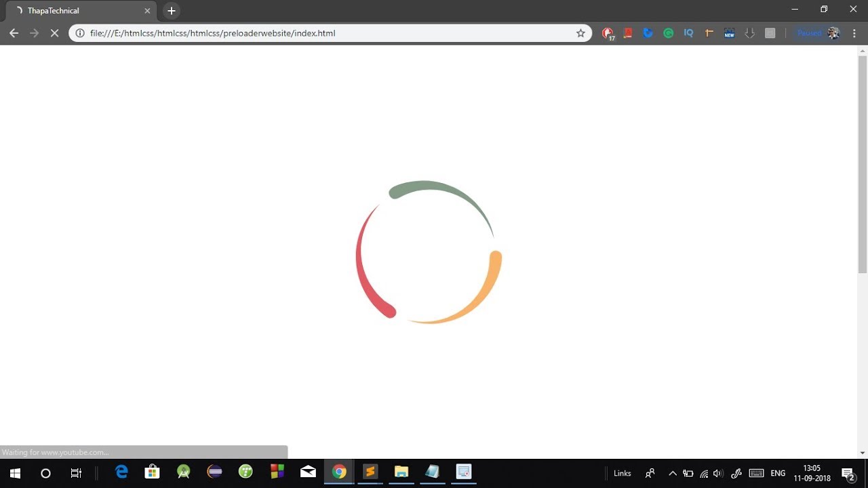Click the scrollbar down arrow
The height and width of the screenshot is (488, 868).
click(863, 453)
